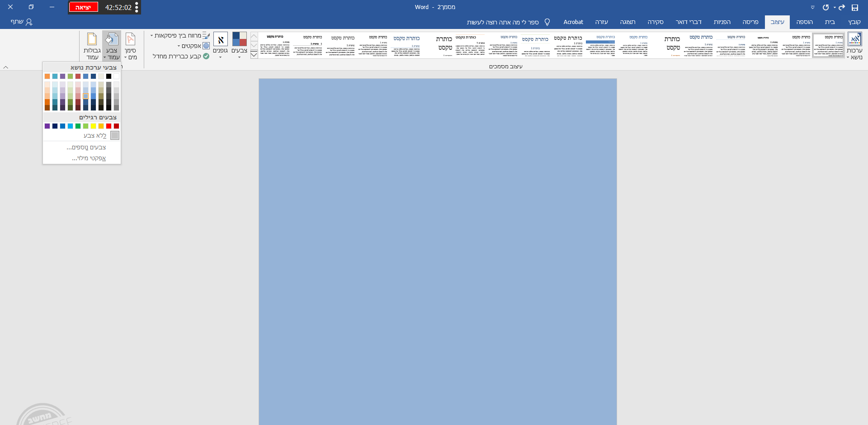Click the Share (שתף) person icon
This screenshot has width=868, height=425.
29,22
